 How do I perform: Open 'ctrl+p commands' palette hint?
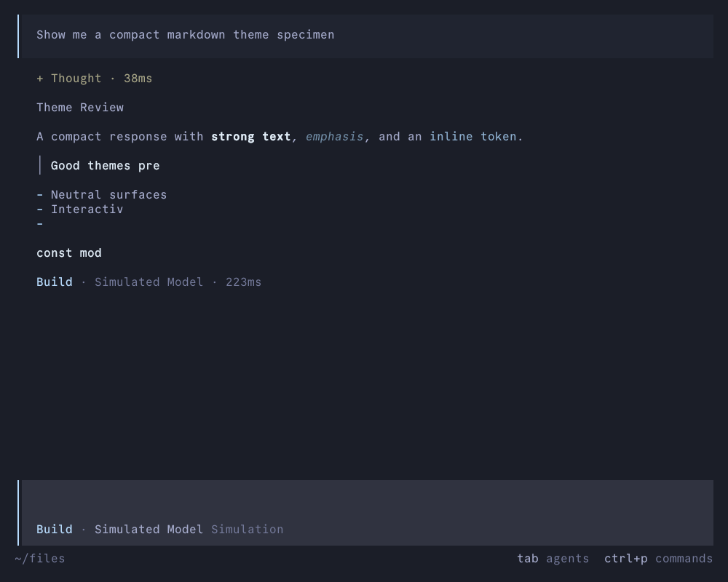point(658,558)
